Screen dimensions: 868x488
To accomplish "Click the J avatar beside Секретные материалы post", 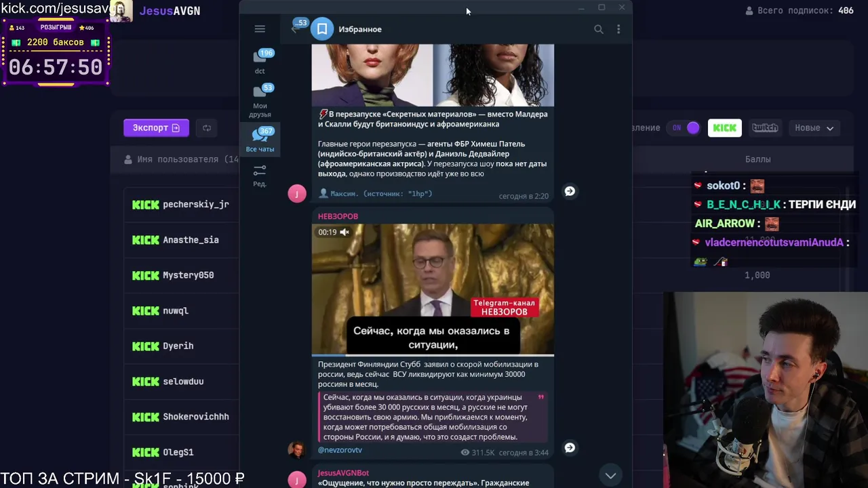I will pyautogui.click(x=297, y=194).
